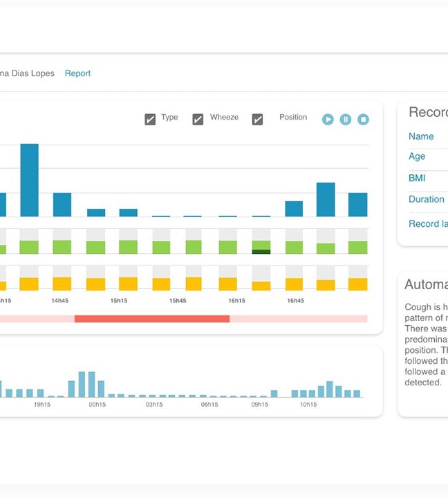448x498 pixels.
Task: Click the 09h15 label on overview chart
Action: (x=260, y=405)
